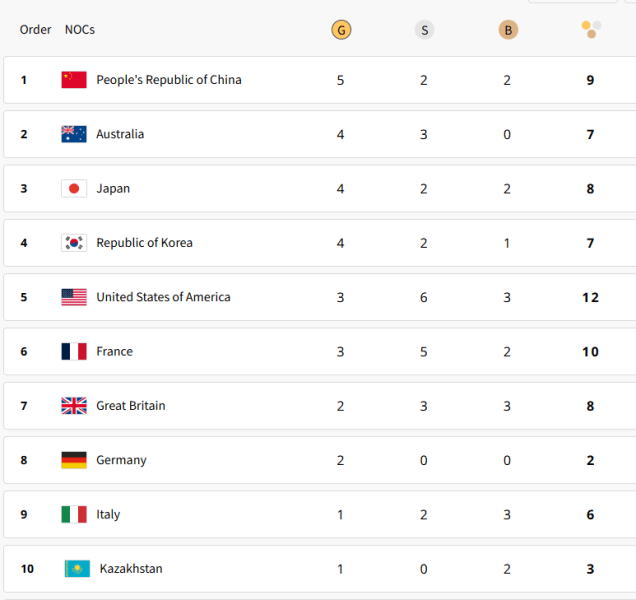This screenshot has width=636, height=600.
Task: Click People's Republic of China name
Action: pos(168,80)
